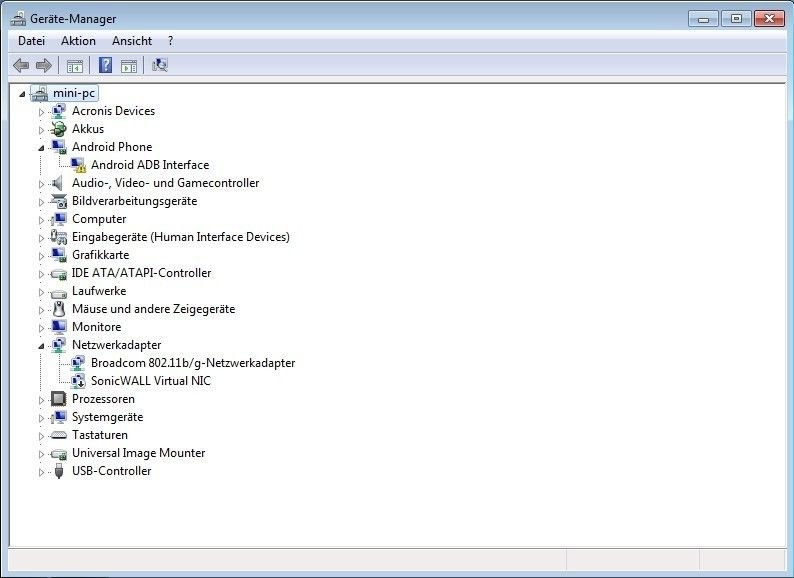Click the Audio speaker icon

coord(58,183)
